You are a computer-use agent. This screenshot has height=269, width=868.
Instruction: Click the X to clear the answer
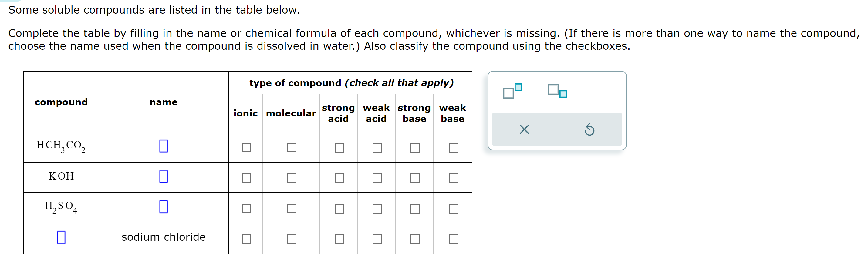pyautogui.click(x=525, y=129)
